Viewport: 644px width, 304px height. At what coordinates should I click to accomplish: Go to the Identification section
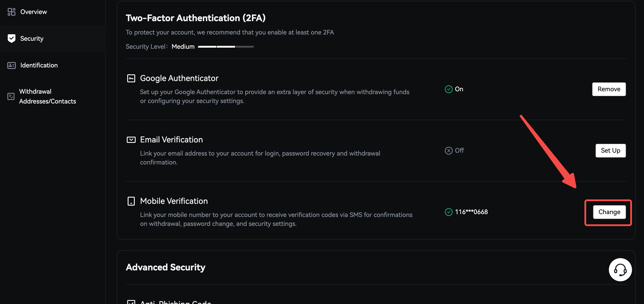click(39, 65)
